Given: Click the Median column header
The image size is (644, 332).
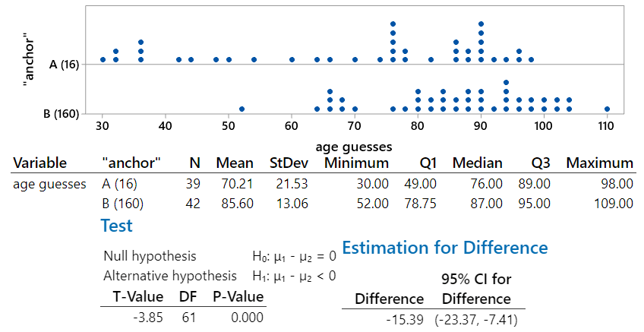Looking at the screenshot, I should point(477,163).
